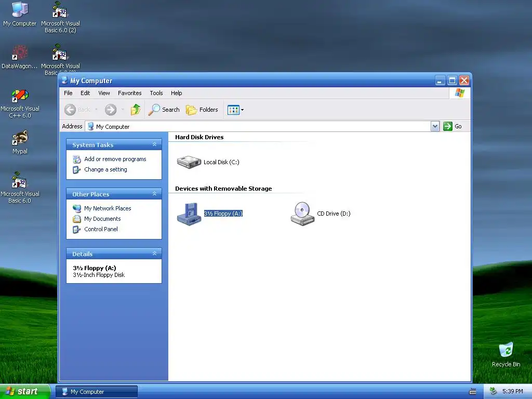Close the My Computer window

click(x=464, y=81)
